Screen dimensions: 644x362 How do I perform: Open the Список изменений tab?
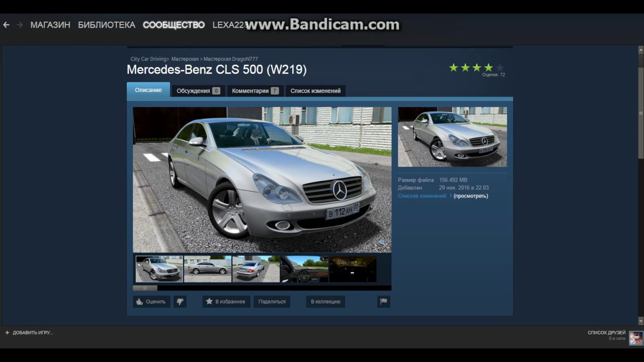(x=315, y=91)
